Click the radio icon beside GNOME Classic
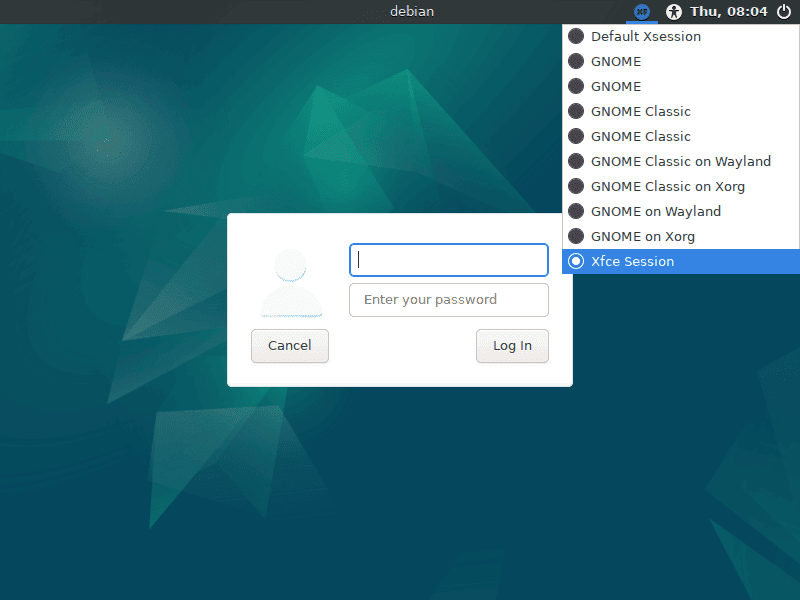The image size is (800, 600). [x=576, y=111]
